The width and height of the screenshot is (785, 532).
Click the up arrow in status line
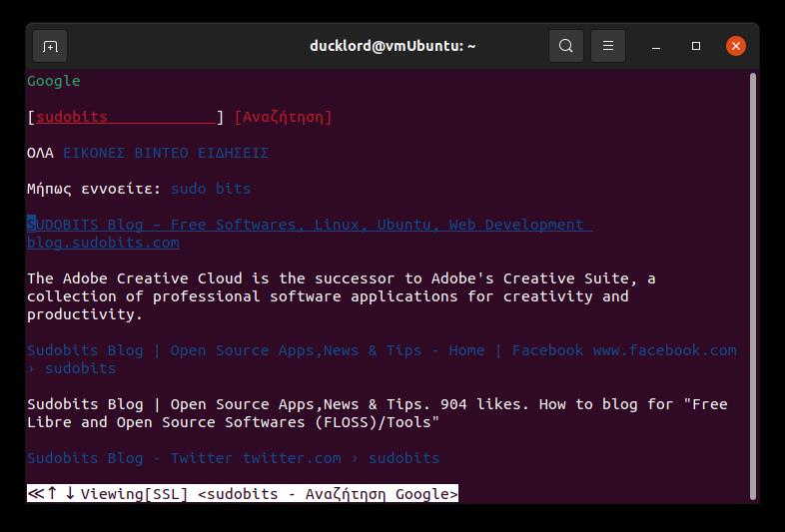point(52,493)
